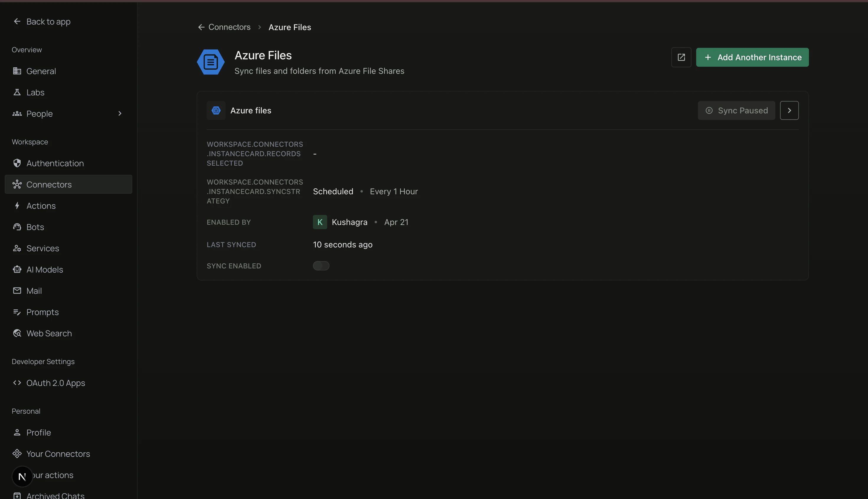Open the Actions page
868x499 pixels.
click(x=68, y=206)
